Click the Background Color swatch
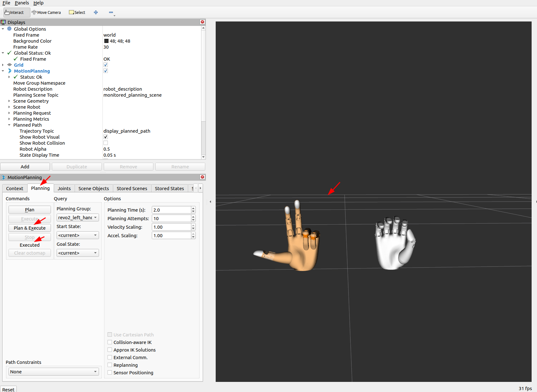The height and width of the screenshot is (392, 537). (106, 41)
